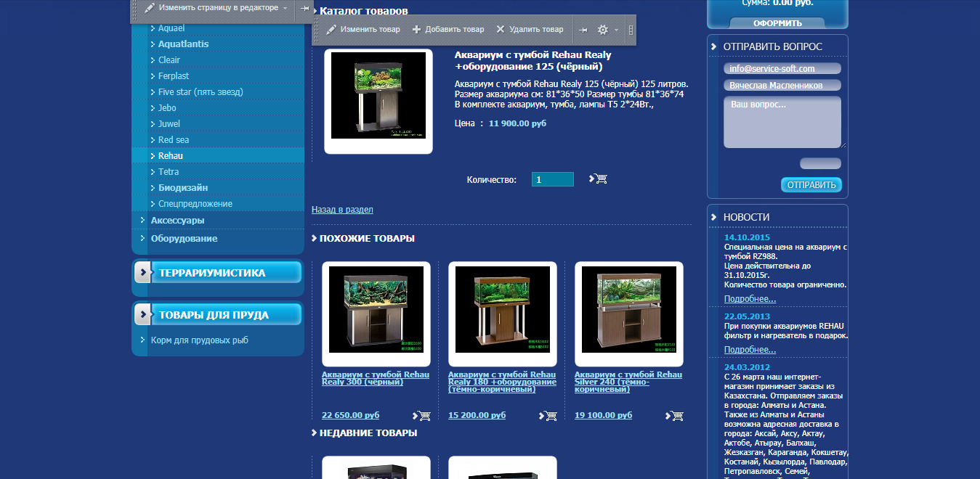Follow the Назад в раздел link
Image resolution: width=980 pixels, height=479 pixels.
pos(342,210)
